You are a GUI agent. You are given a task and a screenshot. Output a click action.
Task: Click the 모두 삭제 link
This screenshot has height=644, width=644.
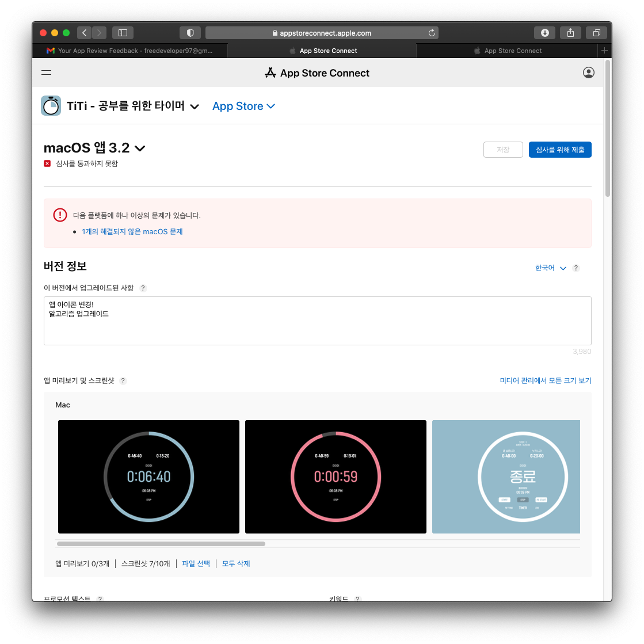coord(236,563)
